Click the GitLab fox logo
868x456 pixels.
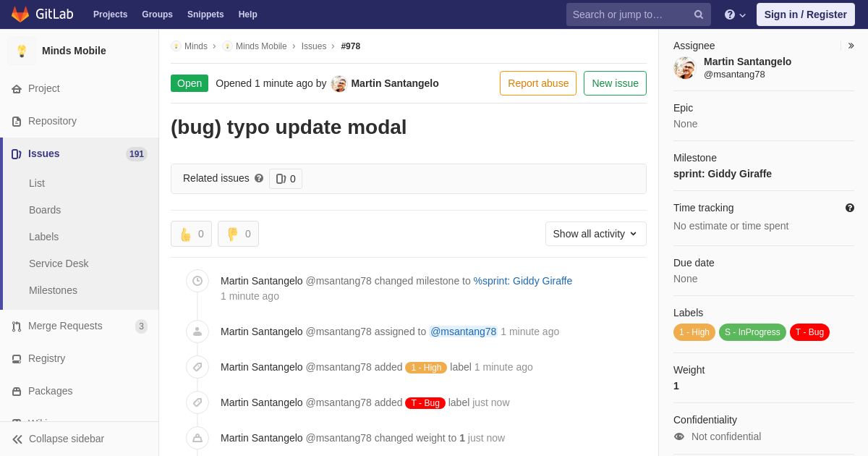[x=20, y=14]
